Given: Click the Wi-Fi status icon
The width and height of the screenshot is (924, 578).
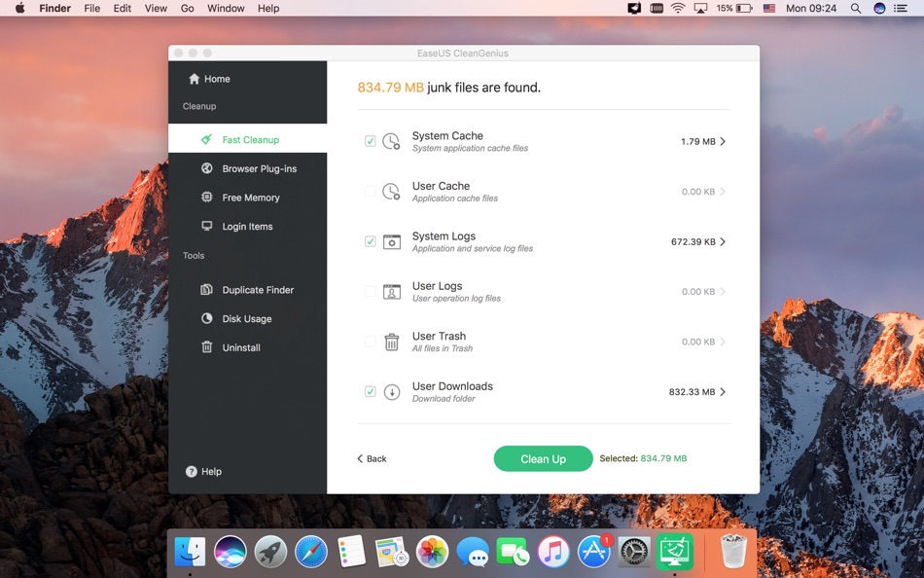Looking at the screenshot, I should [x=678, y=8].
